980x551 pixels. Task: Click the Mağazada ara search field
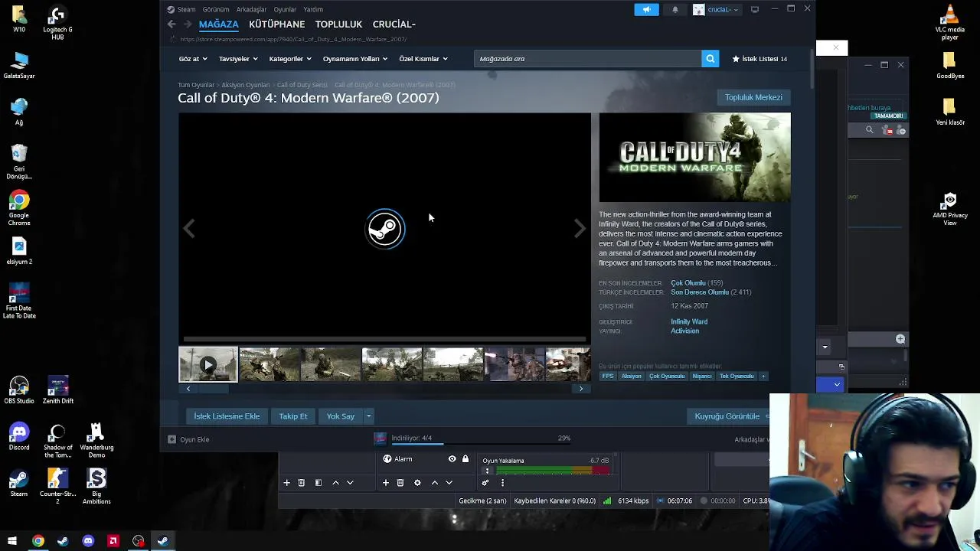point(587,59)
